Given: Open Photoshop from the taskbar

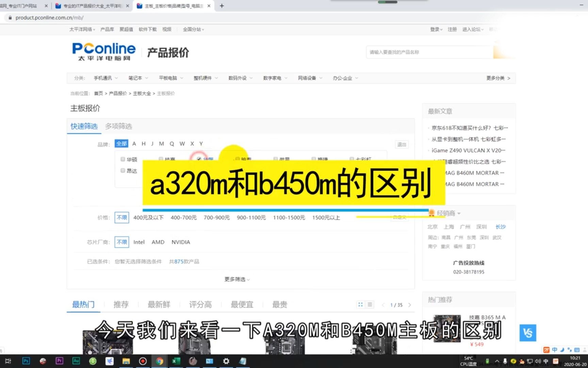Looking at the screenshot, I should click(26, 361).
